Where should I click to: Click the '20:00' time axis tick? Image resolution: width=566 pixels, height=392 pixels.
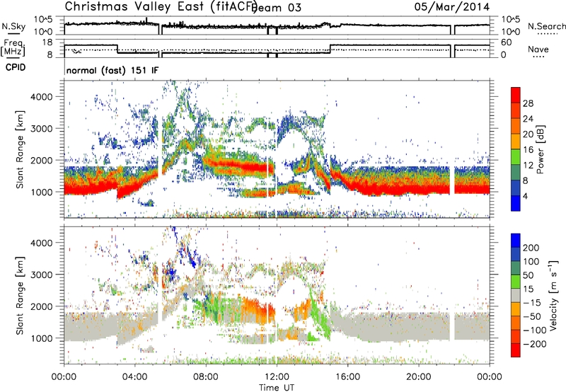click(x=418, y=376)
